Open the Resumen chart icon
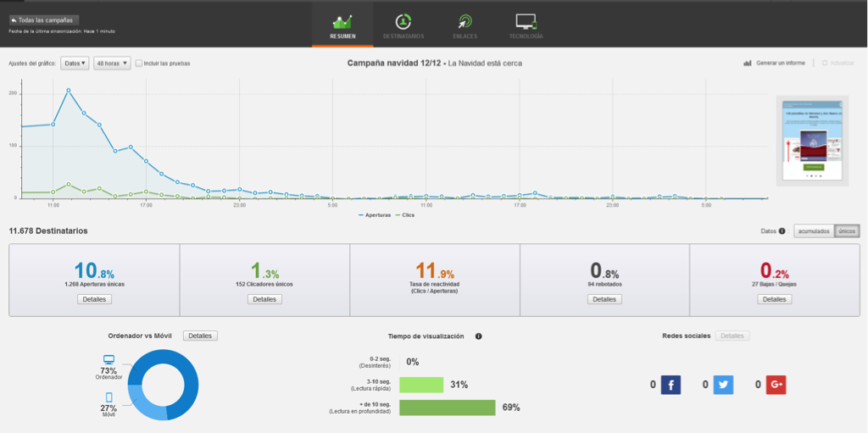Viewport: 868px width, 433px height. pos(342,21)
